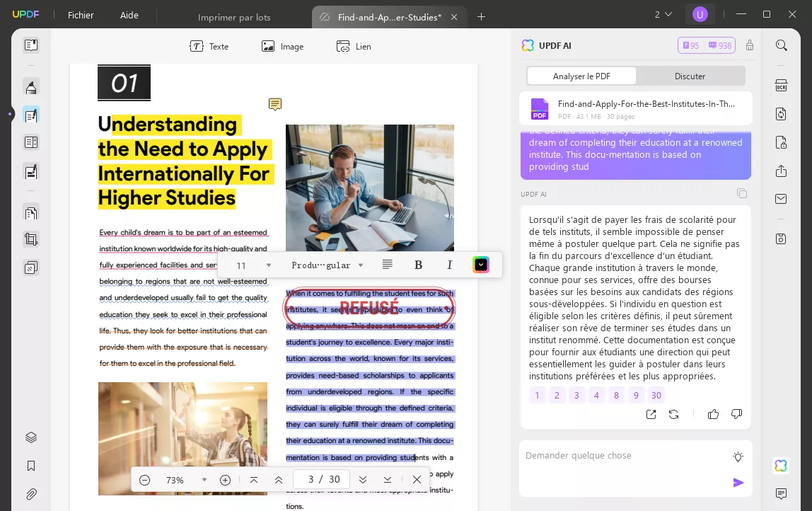Viewport: 812px width, 511px height.
Task: Open the UPDF AI assistant icon
Action: coord(780,466)
